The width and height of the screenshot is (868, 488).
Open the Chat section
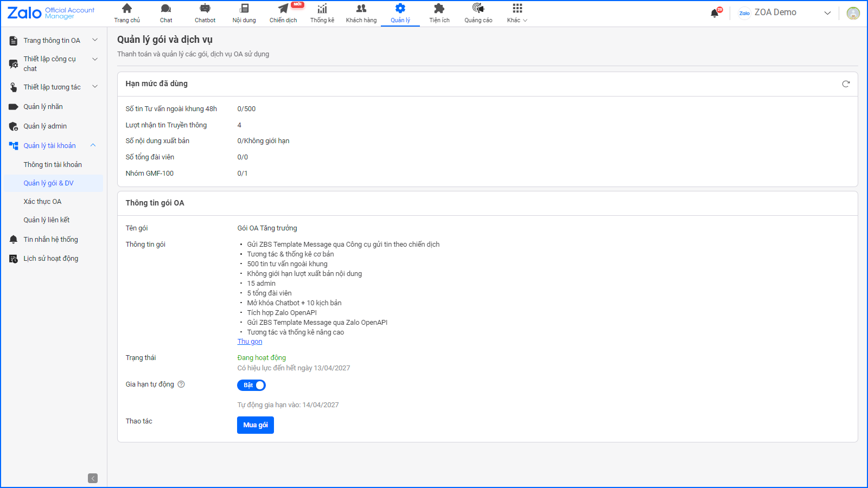tap(166, 13)
